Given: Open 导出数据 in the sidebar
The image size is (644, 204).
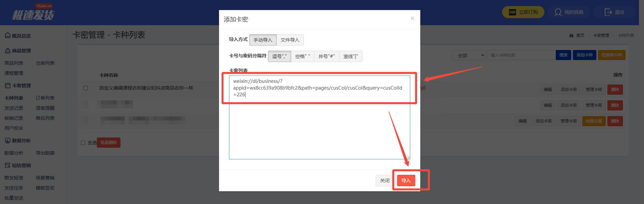Looking at the screenshot, I should click(x=45, y=153).
